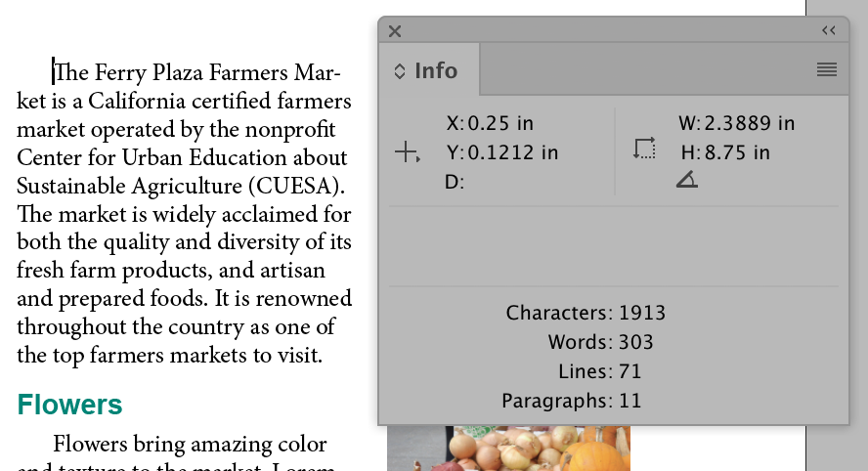Select the Info tab
This screenshot has width=868, height=471.
(429, 70)
